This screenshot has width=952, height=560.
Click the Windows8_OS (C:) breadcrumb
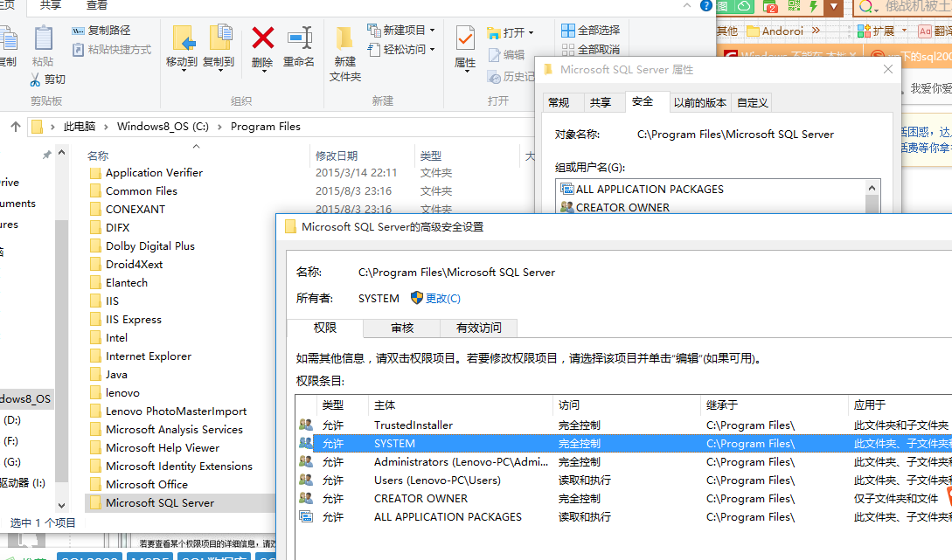pos(163,126)
